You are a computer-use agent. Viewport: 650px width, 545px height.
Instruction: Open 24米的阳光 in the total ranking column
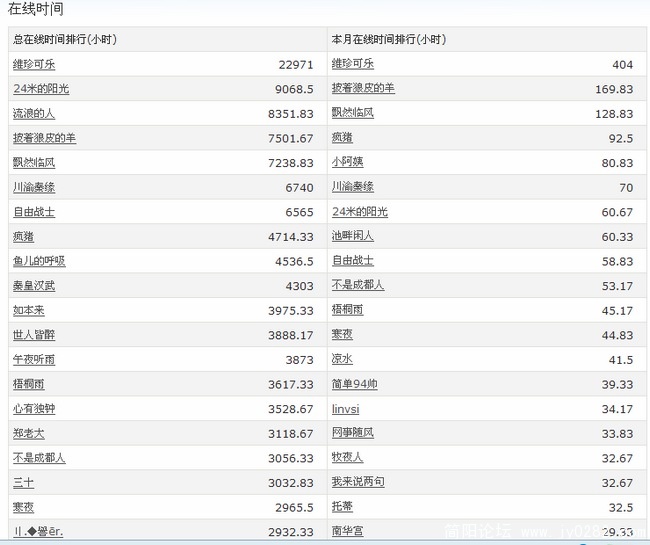tap(41, 89)
